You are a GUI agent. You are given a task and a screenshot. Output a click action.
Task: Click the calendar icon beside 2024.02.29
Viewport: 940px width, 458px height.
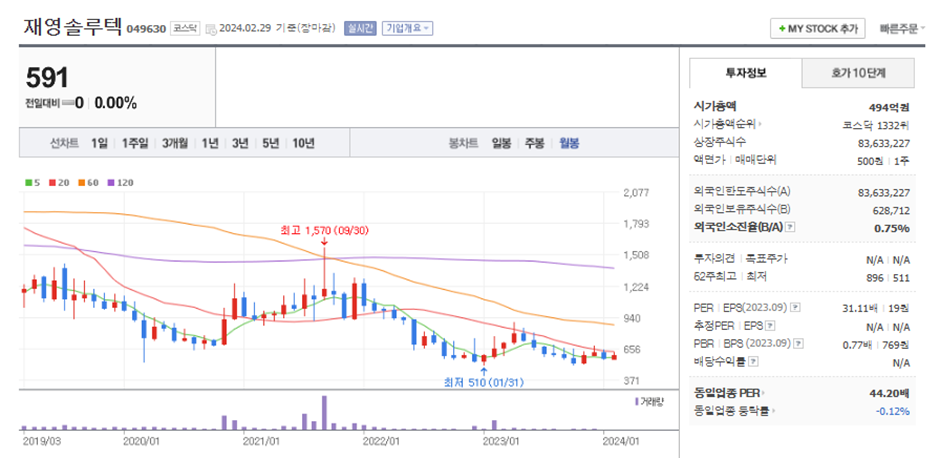tap(210, 29)
